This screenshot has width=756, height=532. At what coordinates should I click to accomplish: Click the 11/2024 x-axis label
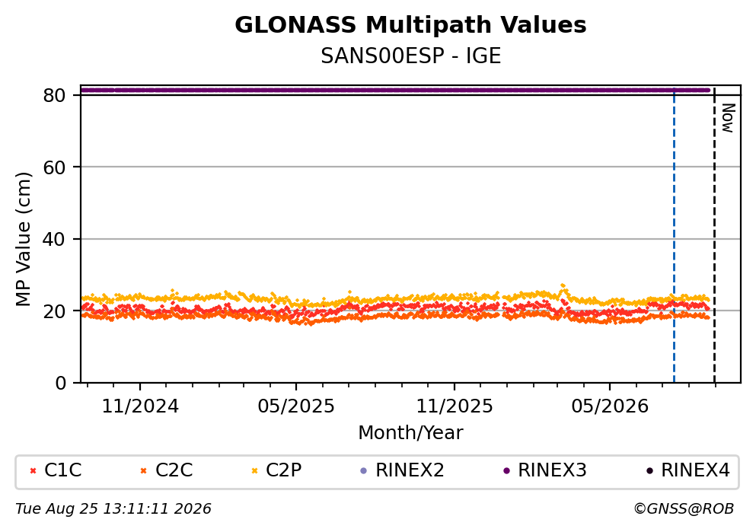[x=140, y=406]
